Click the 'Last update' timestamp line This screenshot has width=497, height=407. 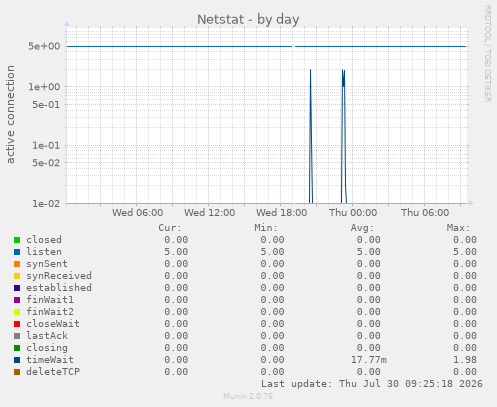[372, 384]
